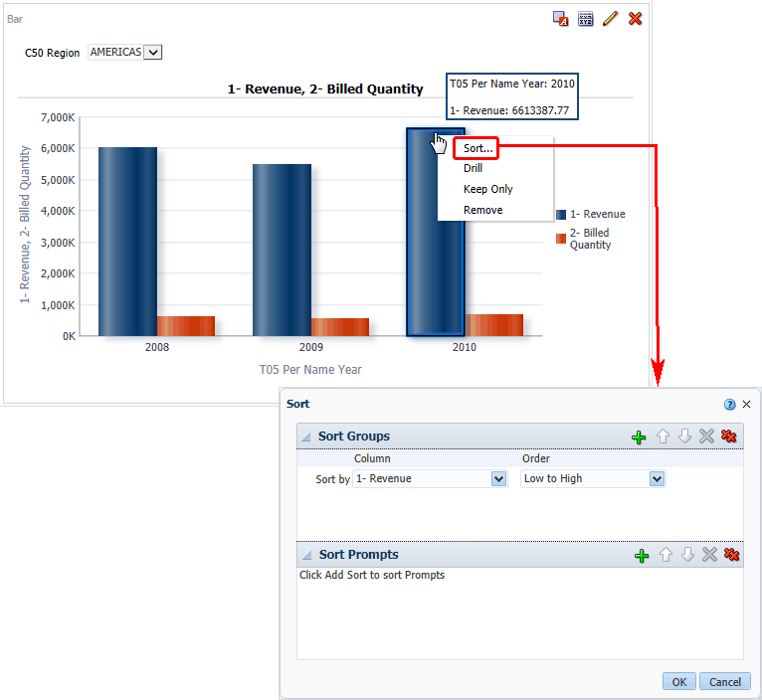The height and width of the screenshot is (700, 762).
Task: Click the 2010 x-axis label
Action: click(465, 347)
